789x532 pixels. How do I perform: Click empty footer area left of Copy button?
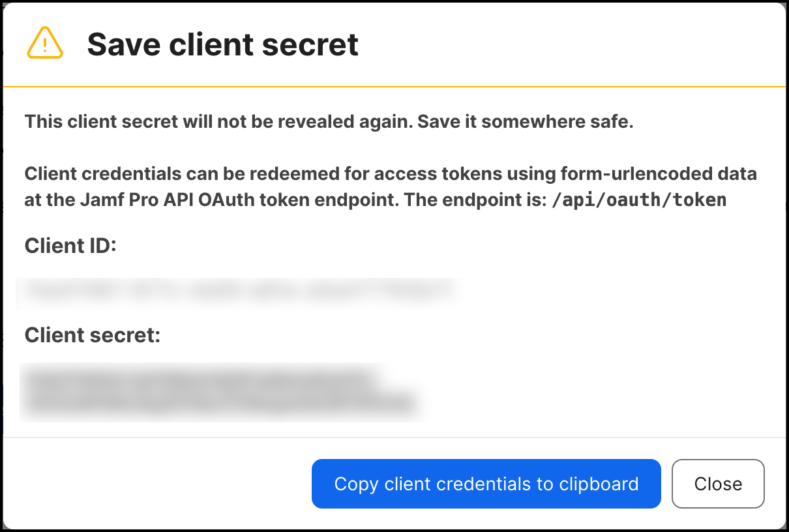pos(156,484)
